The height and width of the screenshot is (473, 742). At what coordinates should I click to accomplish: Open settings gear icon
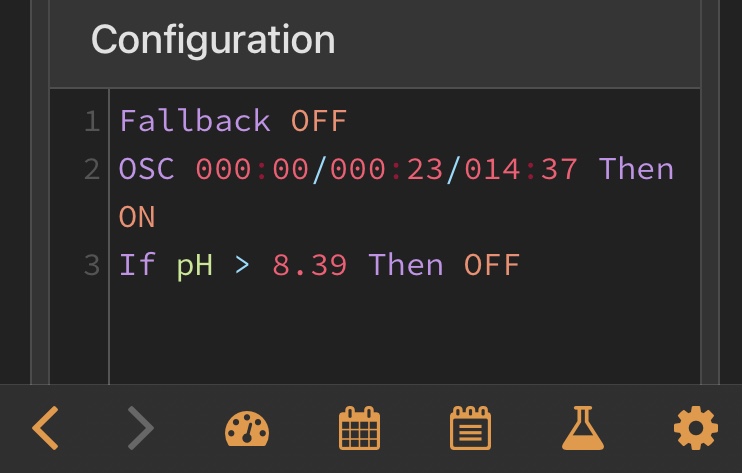(x=696, y=429)
